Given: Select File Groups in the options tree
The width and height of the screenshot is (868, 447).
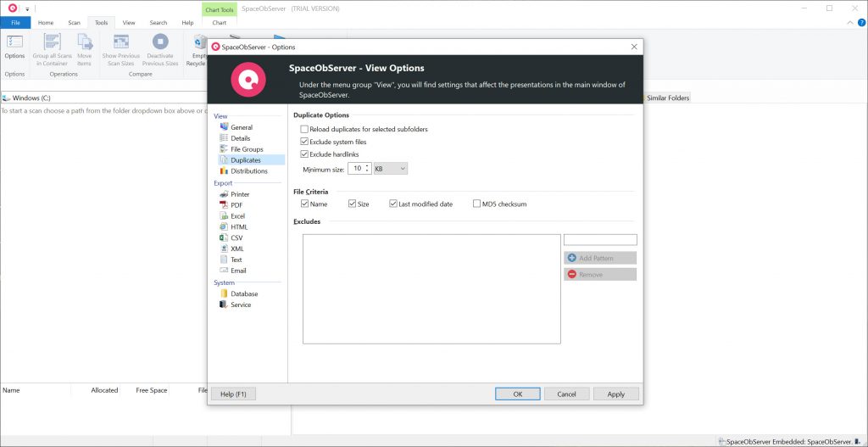Looking at the screenshot, I should click(247, 149).
